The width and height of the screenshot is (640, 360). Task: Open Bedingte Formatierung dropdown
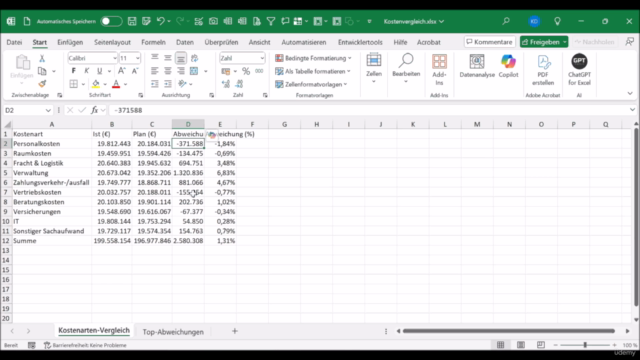pyautogui.click(x=313, y=58)
